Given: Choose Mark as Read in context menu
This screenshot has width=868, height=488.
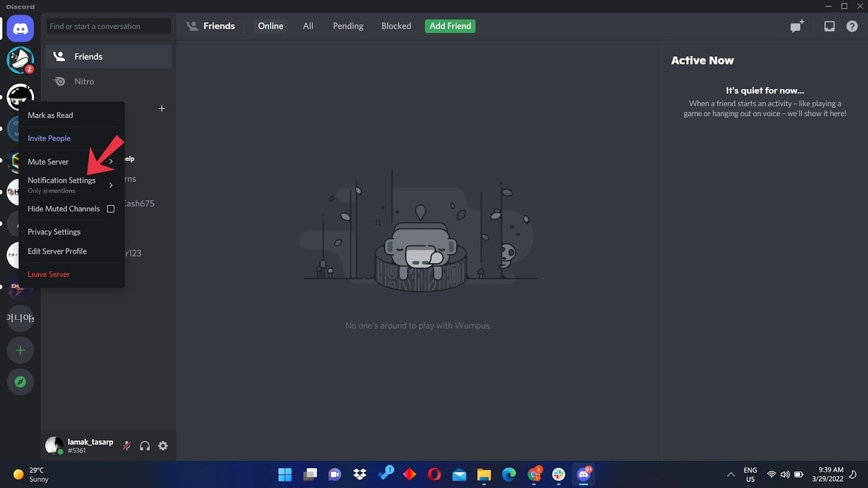Looking at the screenshot, I should coord(72,115).
